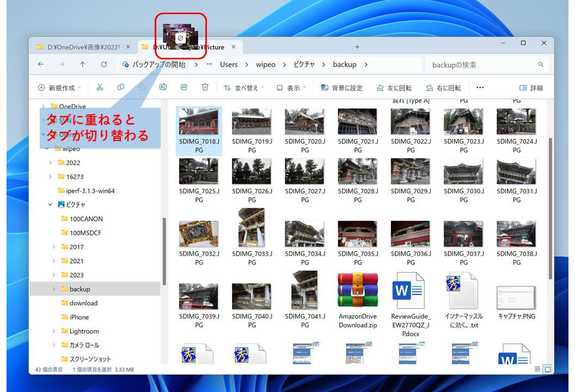Click the Cut scissors icon

(100, 87)
